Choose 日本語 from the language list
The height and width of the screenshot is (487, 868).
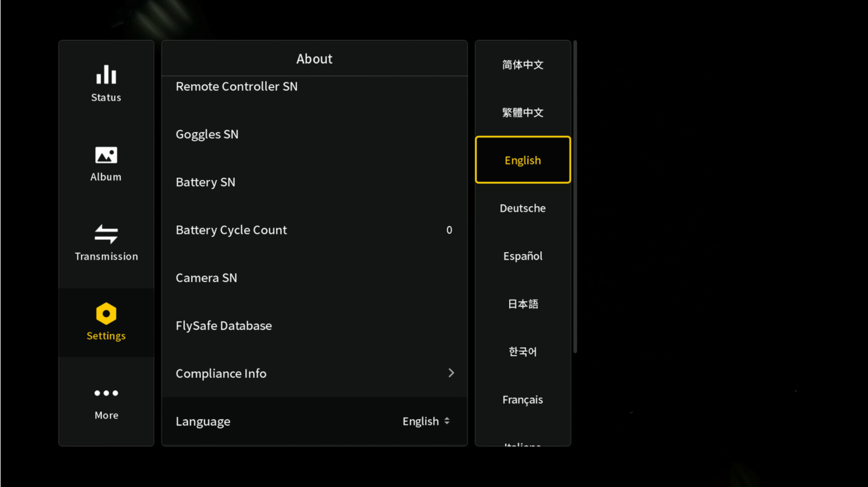pyautogui.click(x=523, y=303)
